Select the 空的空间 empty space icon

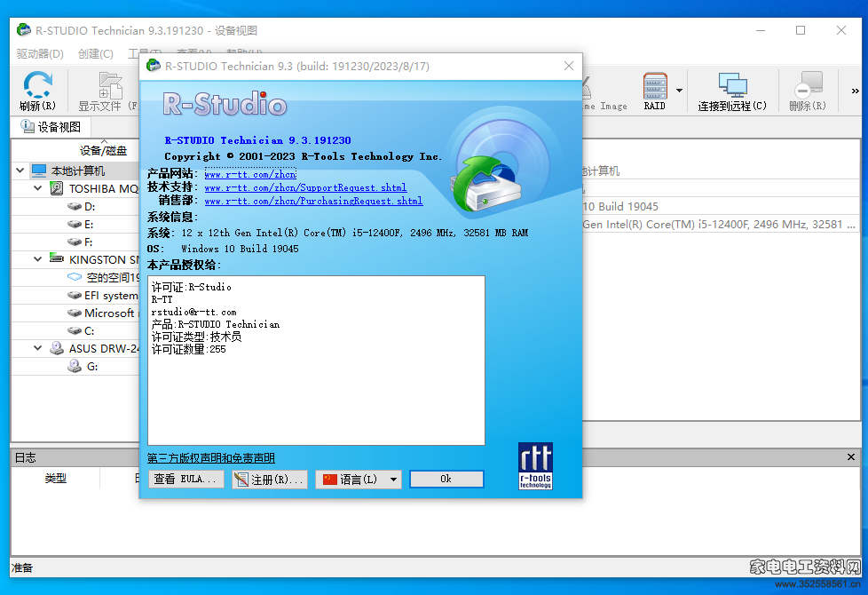[75, 277]
